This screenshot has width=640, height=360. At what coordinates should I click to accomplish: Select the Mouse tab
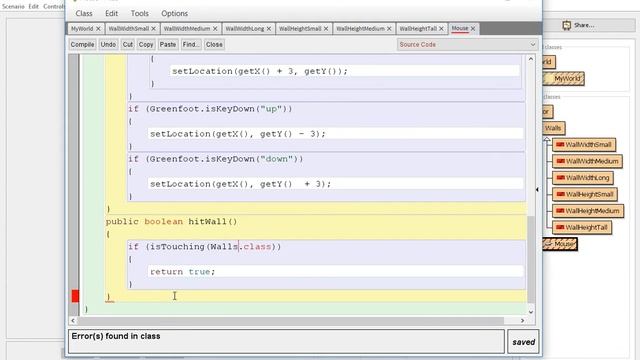pyautogui.click(x=460, y=28)
